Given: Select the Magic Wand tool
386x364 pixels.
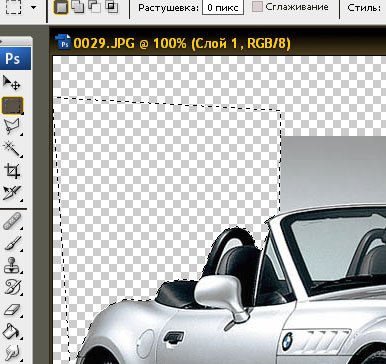Looking at the screenshot, I should (x=12, y=149).
